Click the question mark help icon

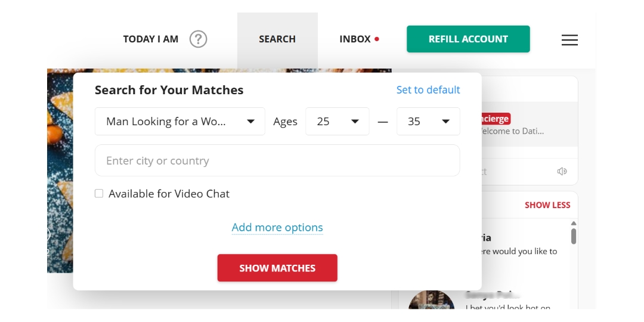tap(198, 39)
